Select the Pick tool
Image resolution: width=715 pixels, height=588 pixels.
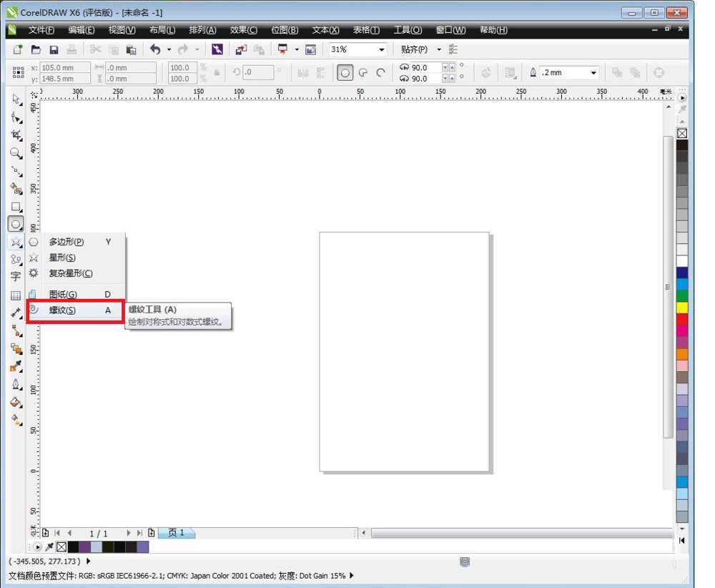pyautogui.click(x=16, y=99)
